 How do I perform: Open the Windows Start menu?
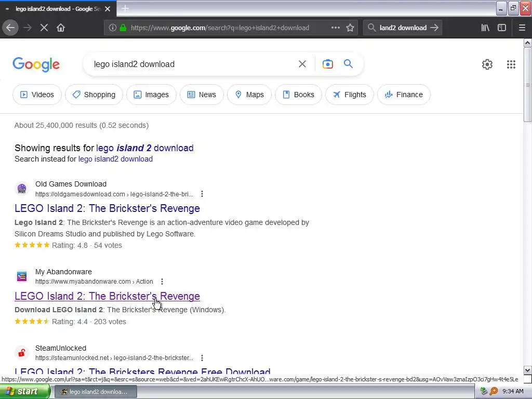pyautogui.click(x=24, y=392)
